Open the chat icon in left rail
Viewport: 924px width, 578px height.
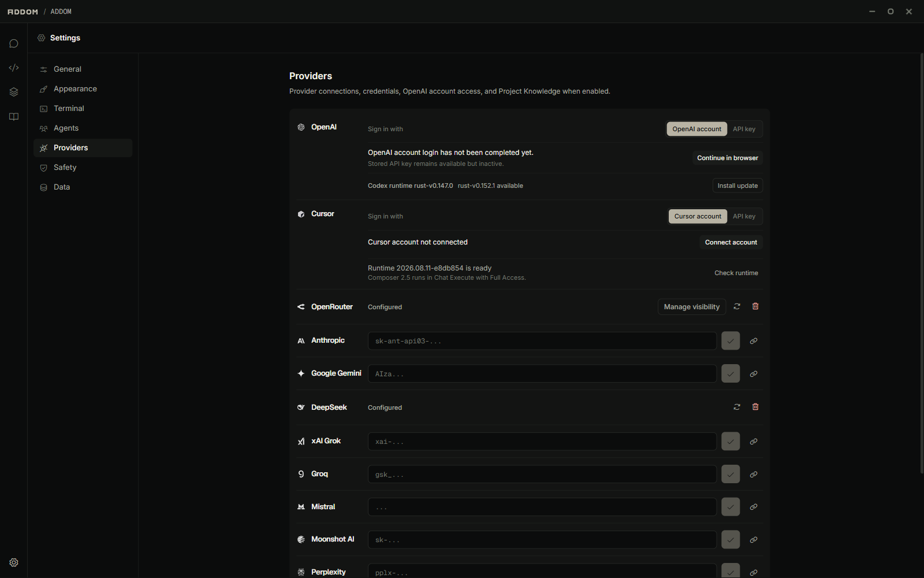click(14, 44)
